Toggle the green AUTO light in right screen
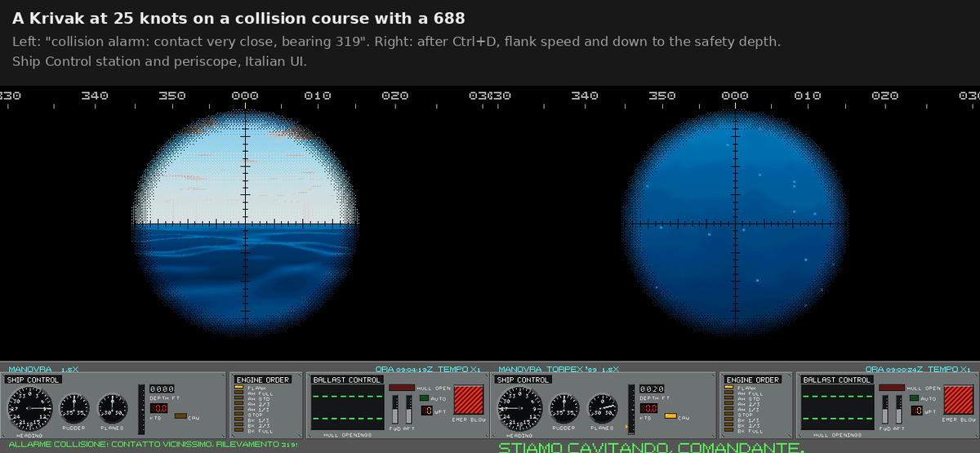Viewport: 980px width, 453px height. [914, 398]
